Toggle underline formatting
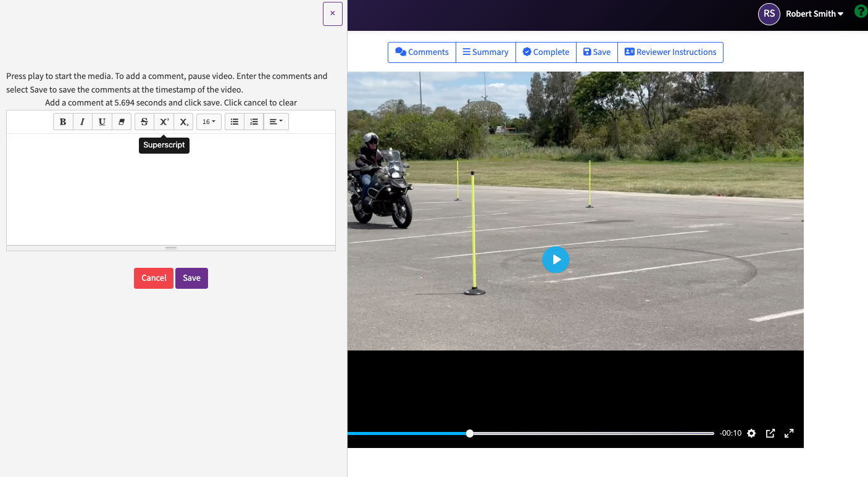 coord(102,122)
